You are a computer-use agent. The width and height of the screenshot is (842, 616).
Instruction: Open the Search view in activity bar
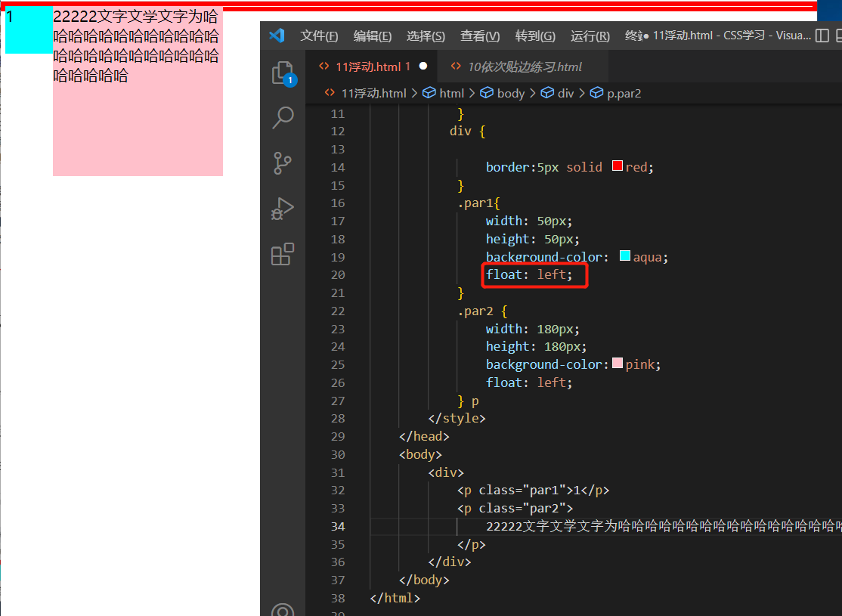click(x=283, y=118)
